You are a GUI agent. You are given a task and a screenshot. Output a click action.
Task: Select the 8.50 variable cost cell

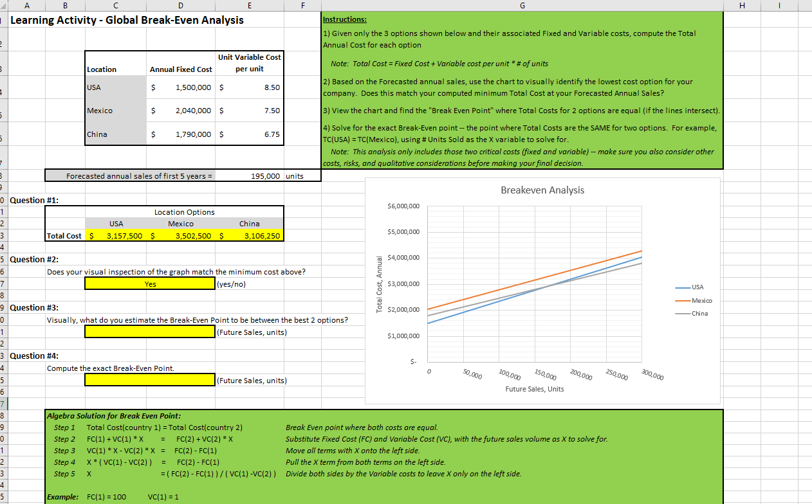point(249,87)
